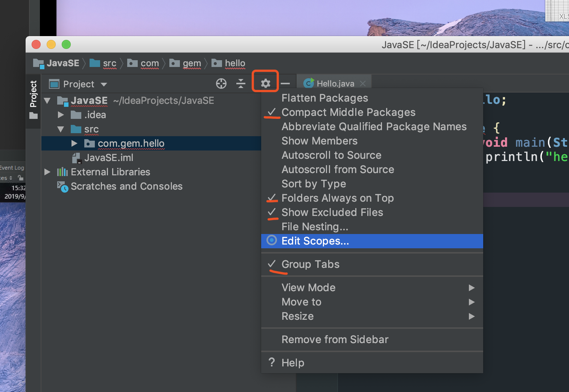569x392 pixels.
Task: Enable Show Members option
Action: click(372, 141)
